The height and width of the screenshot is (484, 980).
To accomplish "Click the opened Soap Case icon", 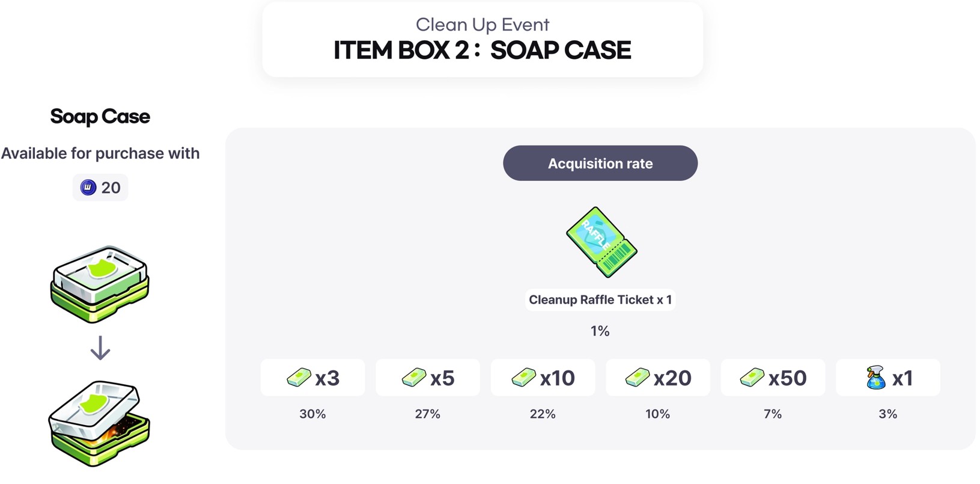I will [x=100, y=423].
